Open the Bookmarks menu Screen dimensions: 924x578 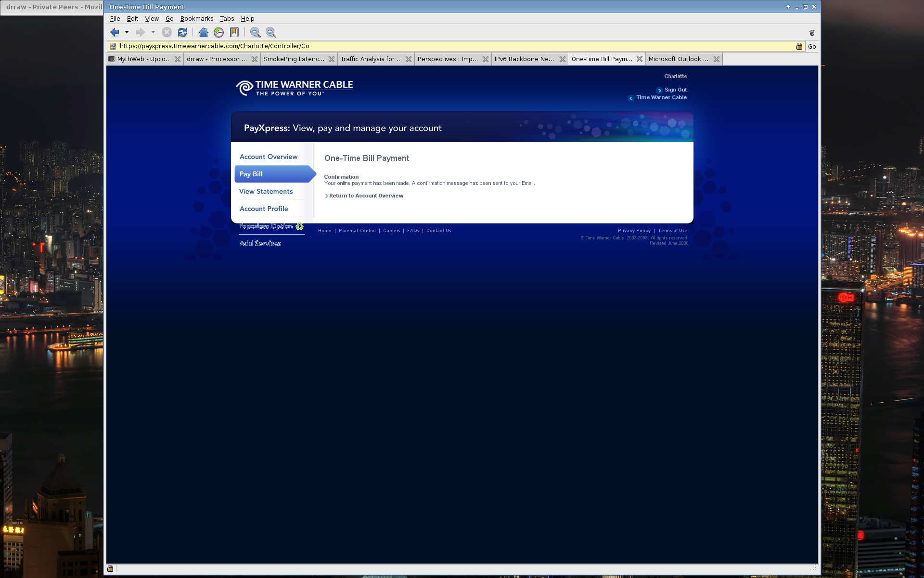point(197,18)
